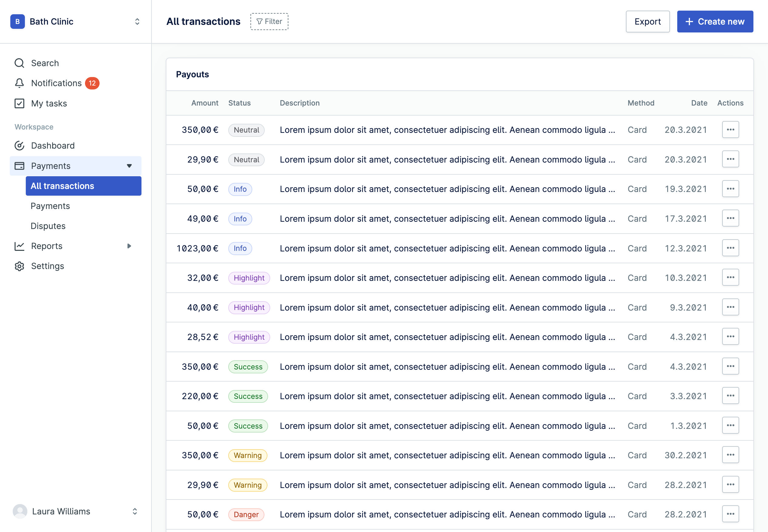
Task: Click the Search magnifier icon
Action: click(19, 63)
